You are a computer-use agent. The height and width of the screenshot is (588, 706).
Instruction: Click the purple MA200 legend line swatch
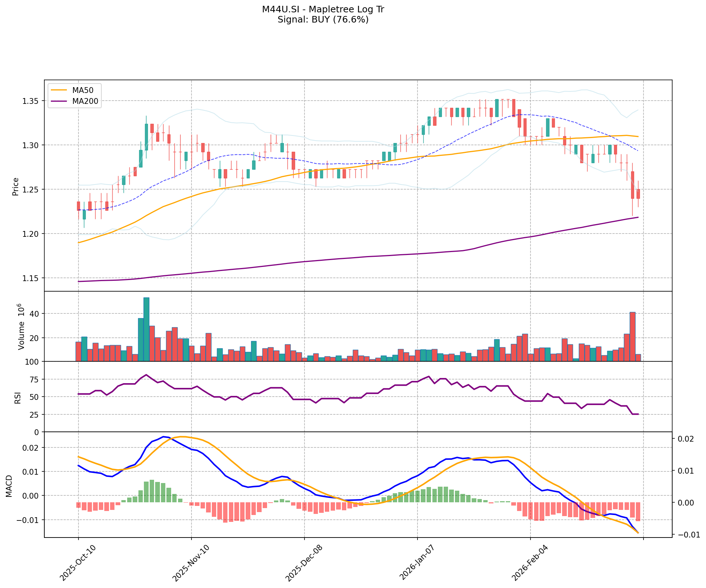click(x=59, y=101)
